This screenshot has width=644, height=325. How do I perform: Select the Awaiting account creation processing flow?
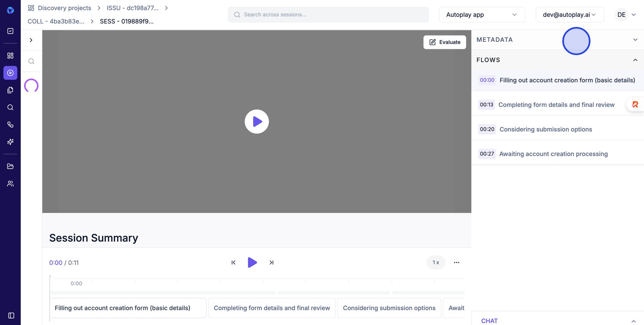click(x=553, y=154)
